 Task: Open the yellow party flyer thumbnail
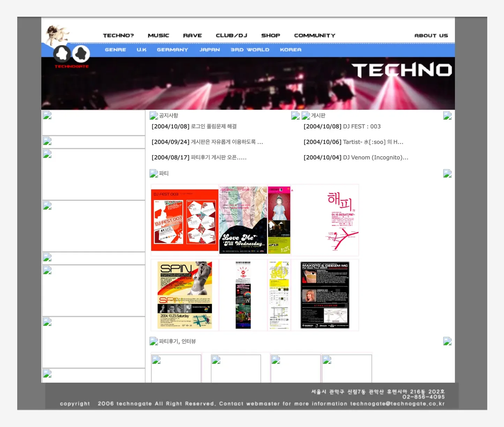pos(279,295)
